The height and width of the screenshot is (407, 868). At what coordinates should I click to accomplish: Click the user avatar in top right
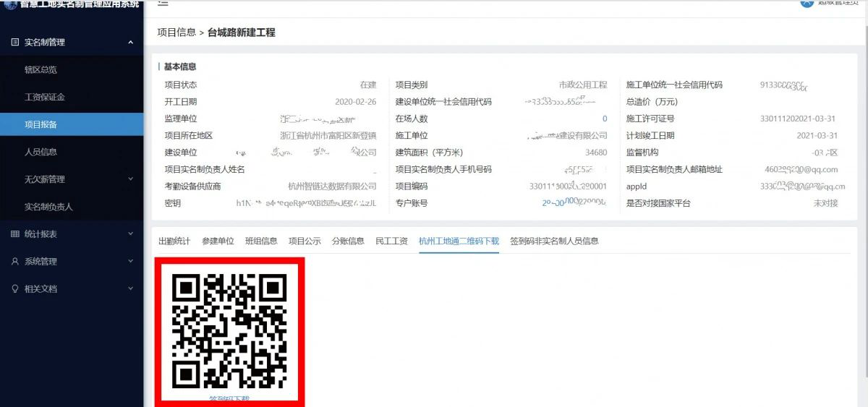[x=807, y=3]
